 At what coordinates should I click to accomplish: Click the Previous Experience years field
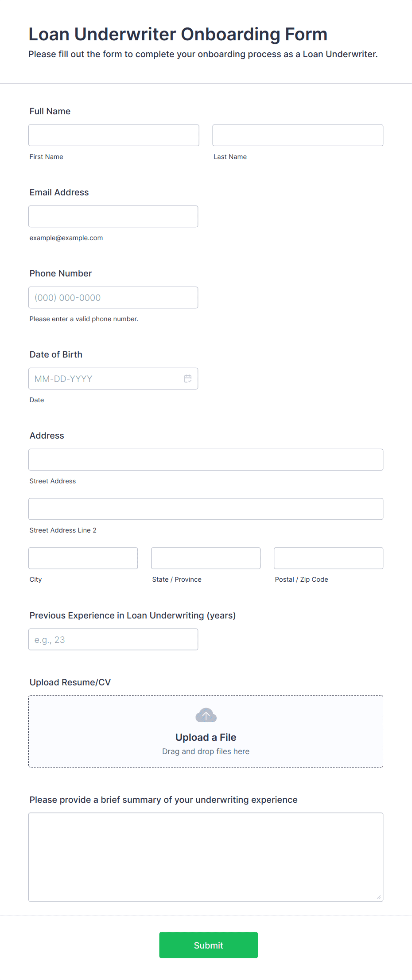[x=113, y=639]
